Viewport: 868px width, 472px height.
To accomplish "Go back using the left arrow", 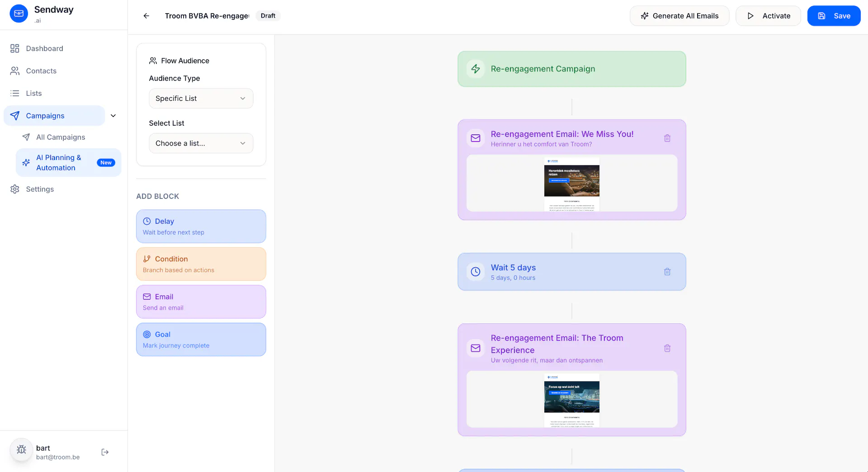I will (146, 16).
